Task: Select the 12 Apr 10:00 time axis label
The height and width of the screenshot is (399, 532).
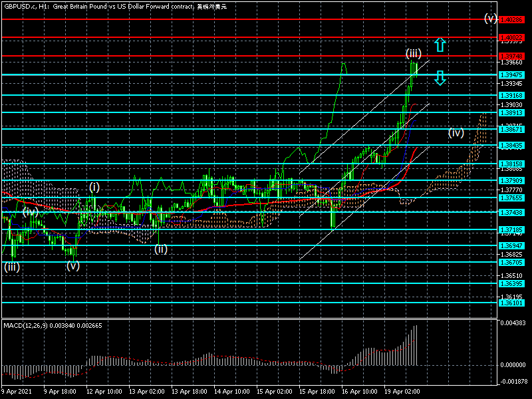Action: coord(104,392)
